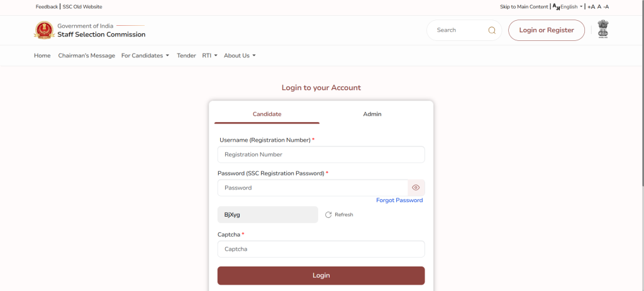The width and height of the screenshot is (644, 291).
Task: Submit with the red Login button
Action: coord(321,275)
